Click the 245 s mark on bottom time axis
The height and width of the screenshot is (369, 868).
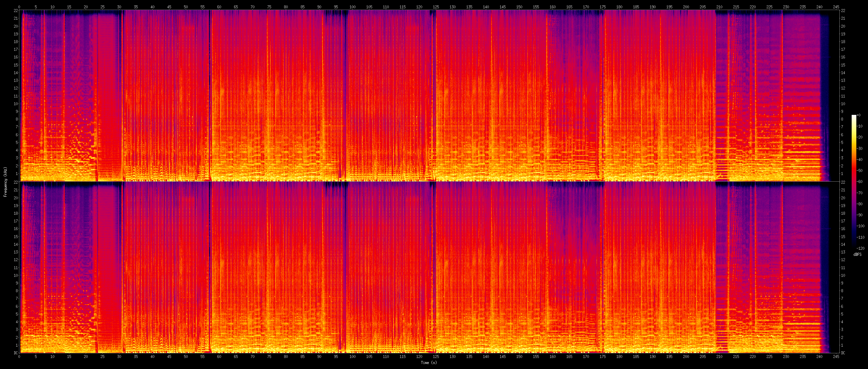pos(836,357)
